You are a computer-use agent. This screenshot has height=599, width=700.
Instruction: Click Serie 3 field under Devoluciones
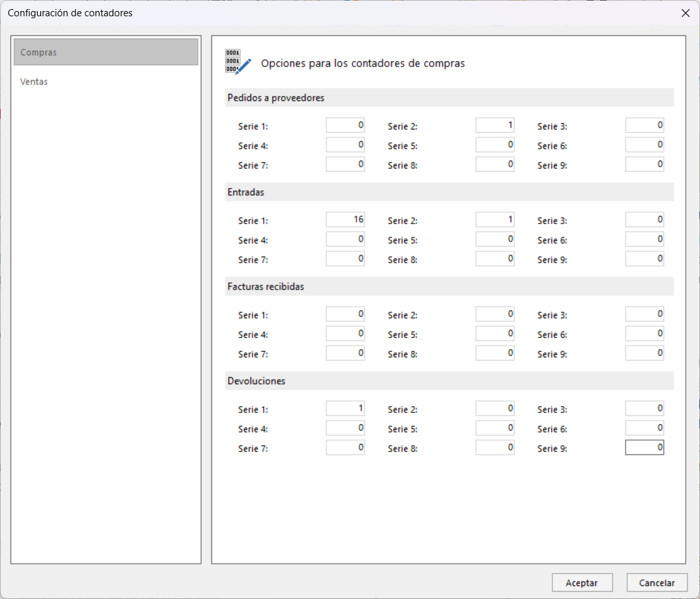tap(644, 408)
